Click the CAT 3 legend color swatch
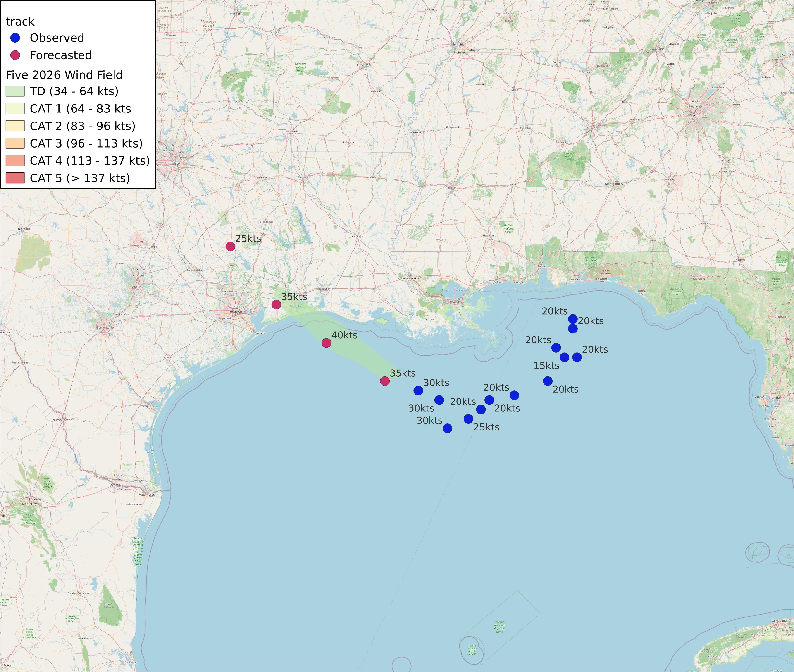This screenshot has width=794, height=672. [15, 143]
